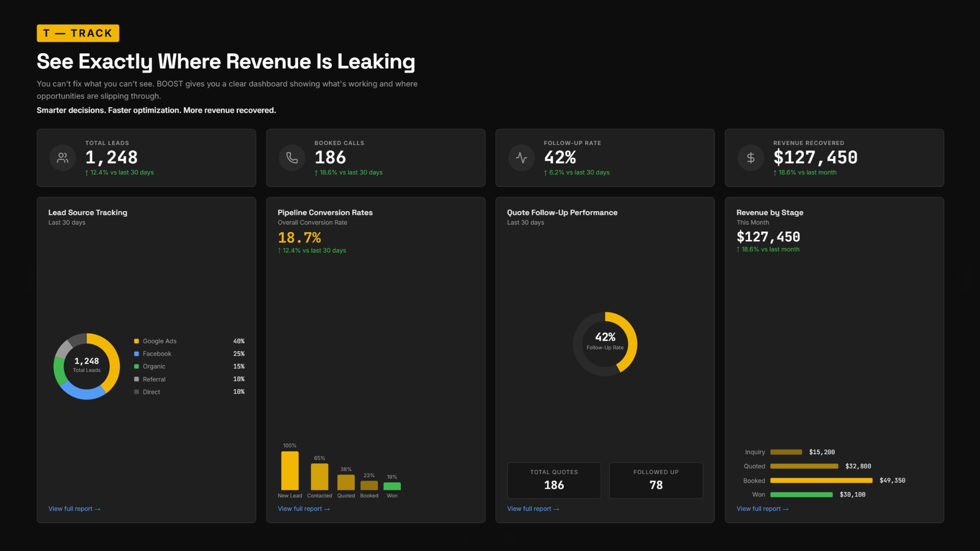The image size is (980, 551).
Task: Click the Referral legend swatch
Action: [x=136, y=379]
